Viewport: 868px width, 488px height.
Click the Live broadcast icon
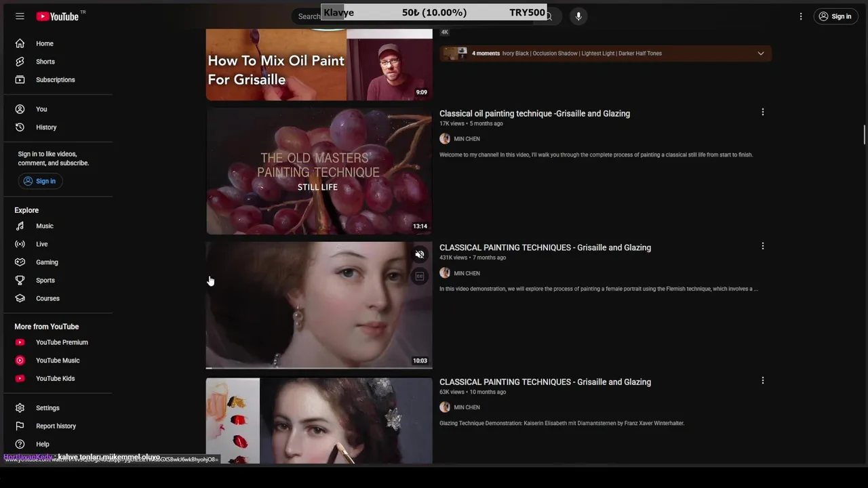point(20,244)
